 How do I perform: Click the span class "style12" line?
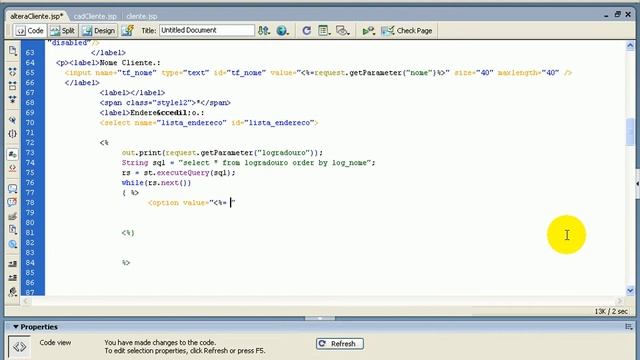point(165,103)
